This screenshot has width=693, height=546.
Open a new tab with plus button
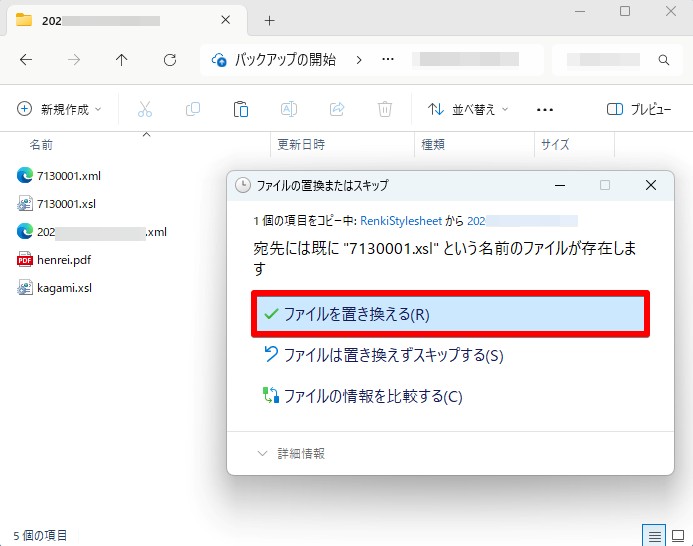pos(270,20)
